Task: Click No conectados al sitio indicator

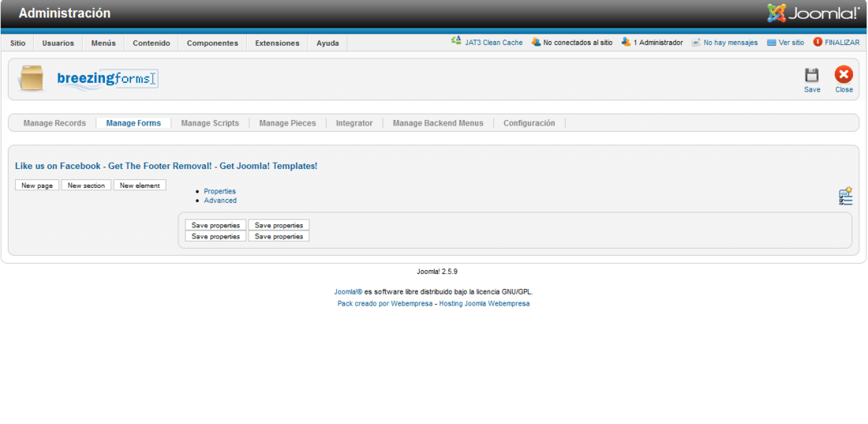Action: click(578, 43)
